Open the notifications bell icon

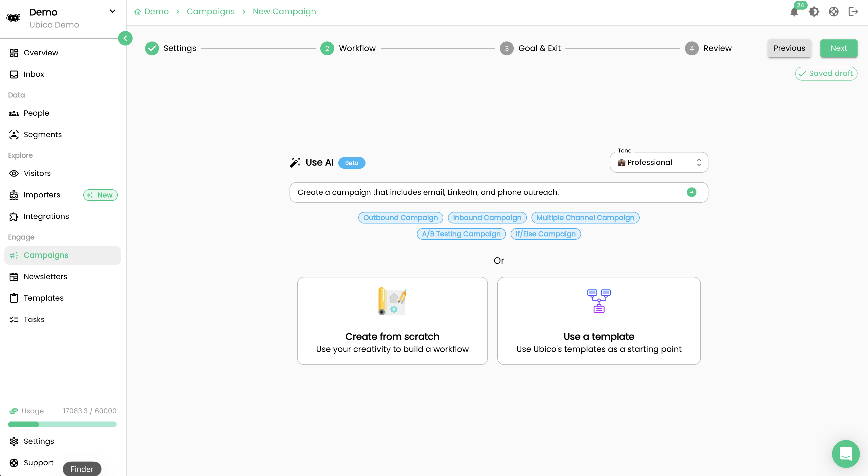point(794,12)
